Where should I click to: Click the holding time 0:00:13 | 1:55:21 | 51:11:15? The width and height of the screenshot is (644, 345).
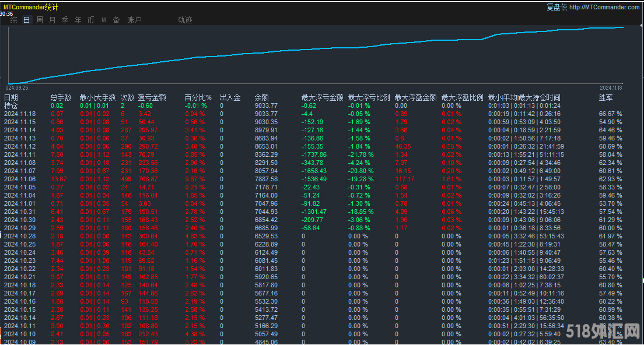coord(526,154)
